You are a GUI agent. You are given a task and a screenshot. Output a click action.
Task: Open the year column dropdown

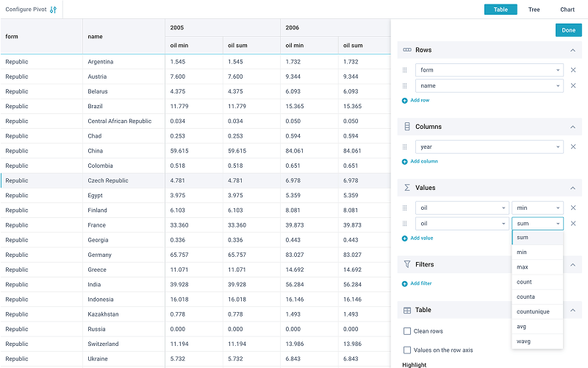pos(489,146)
